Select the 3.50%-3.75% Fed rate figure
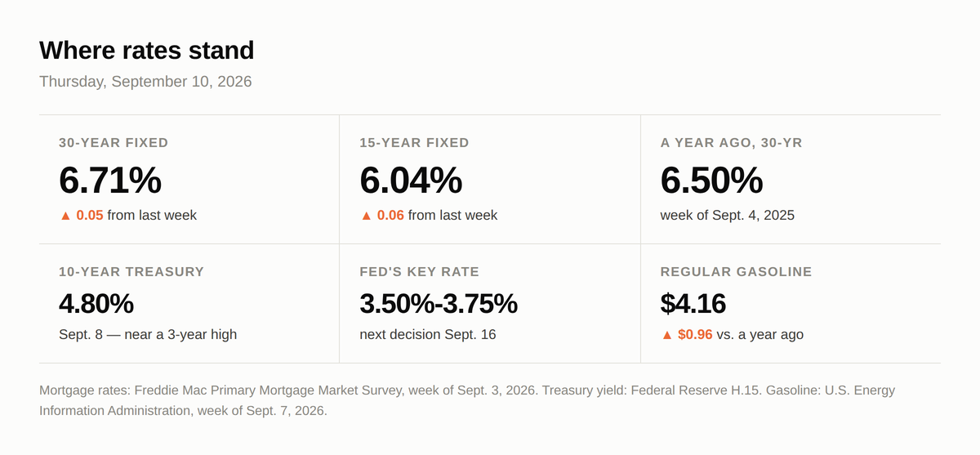This screenshot has width=980, height=455. pos(439,304)
